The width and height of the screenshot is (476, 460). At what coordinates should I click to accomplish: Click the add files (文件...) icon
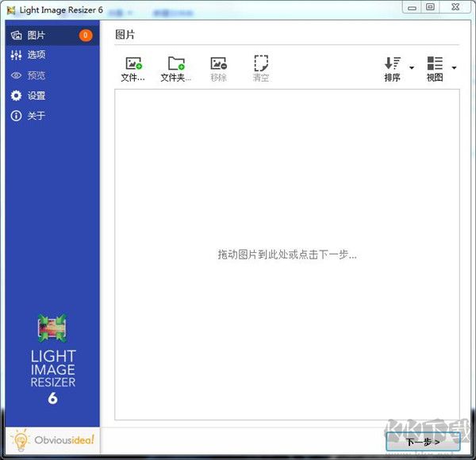[133, 63]
